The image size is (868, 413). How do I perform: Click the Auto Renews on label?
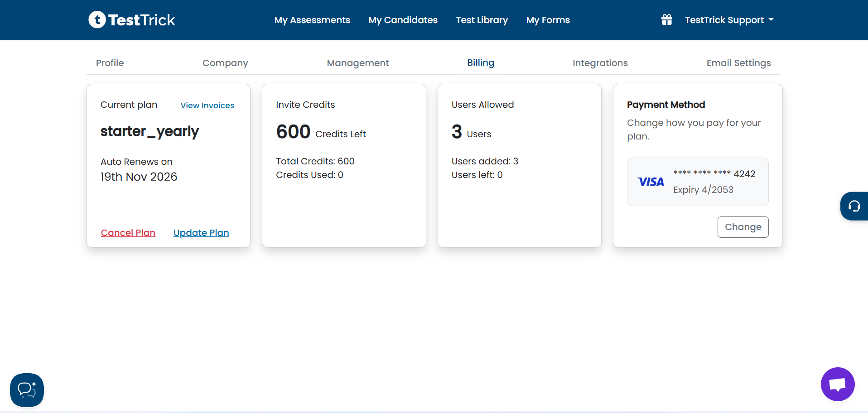pos(136,162)
